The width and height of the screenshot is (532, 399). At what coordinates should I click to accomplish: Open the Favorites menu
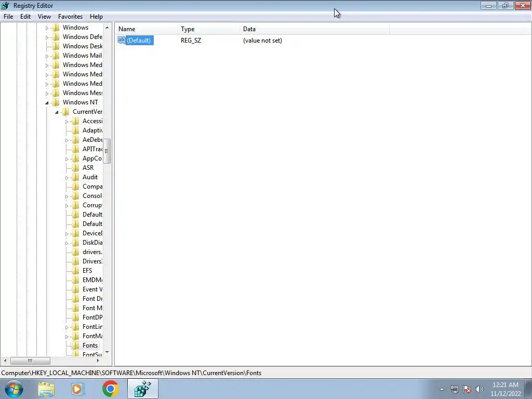coord(70,16)
